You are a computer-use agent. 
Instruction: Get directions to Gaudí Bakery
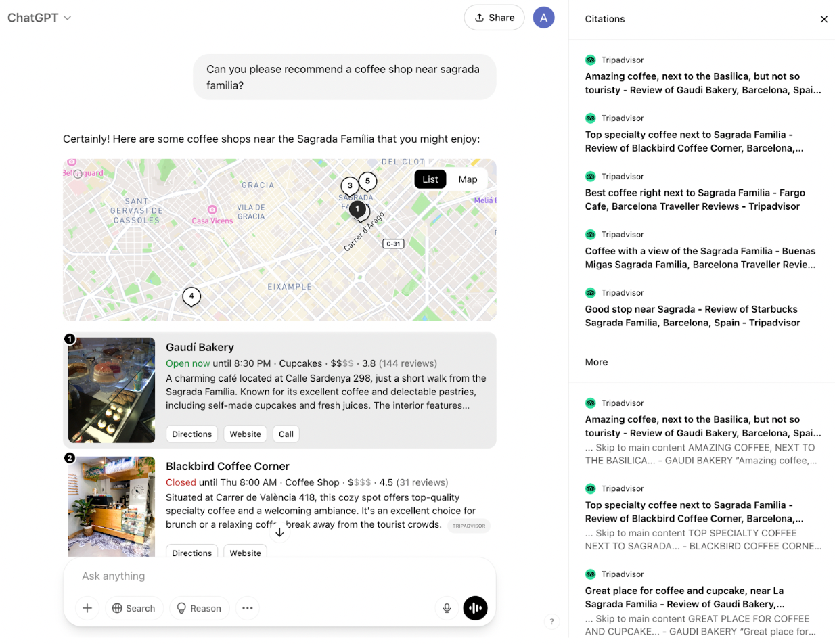click(191, 434)
